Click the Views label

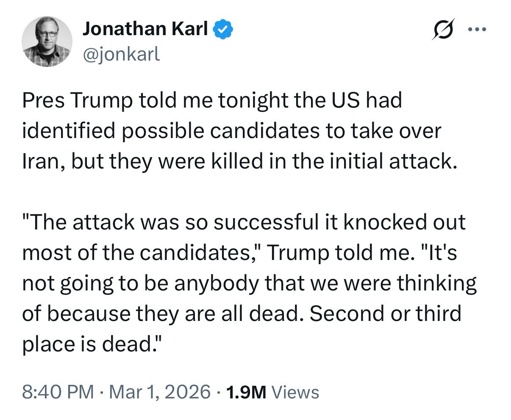pos(295,392)
